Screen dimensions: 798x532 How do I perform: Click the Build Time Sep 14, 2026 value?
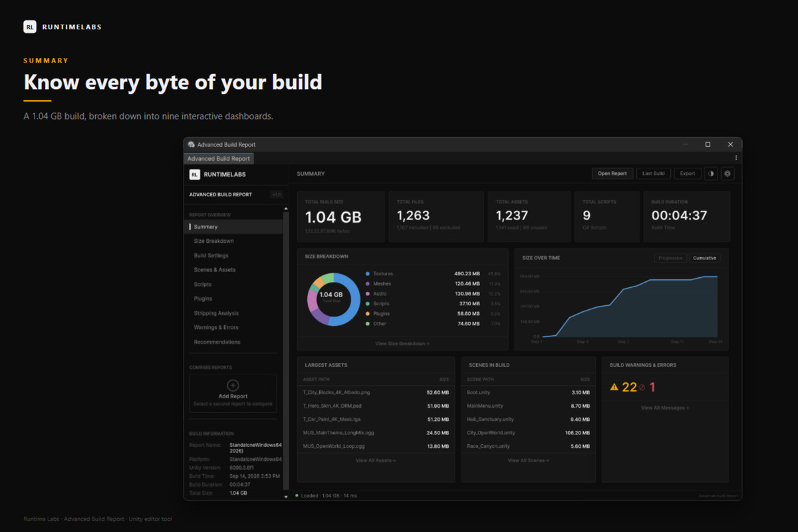(255, 476)
